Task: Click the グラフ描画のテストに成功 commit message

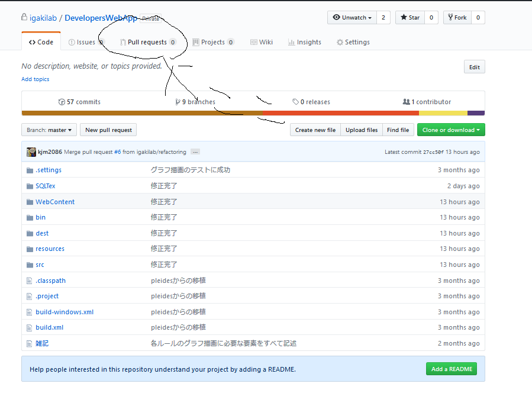Action: click(191, 170)
